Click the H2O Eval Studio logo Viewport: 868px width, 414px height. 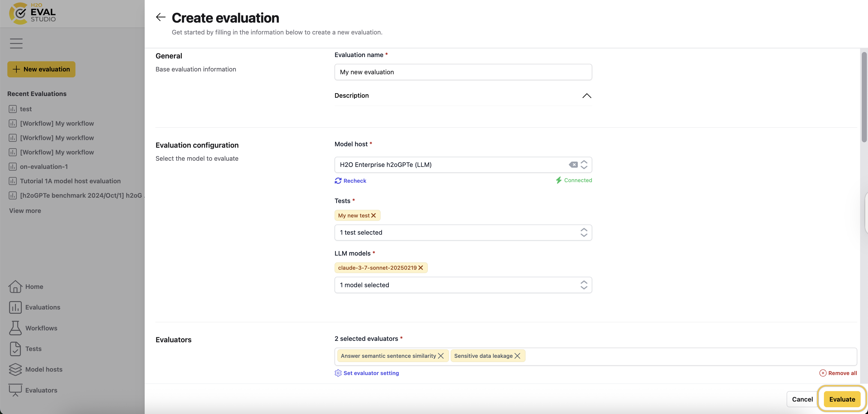[32, 14]
